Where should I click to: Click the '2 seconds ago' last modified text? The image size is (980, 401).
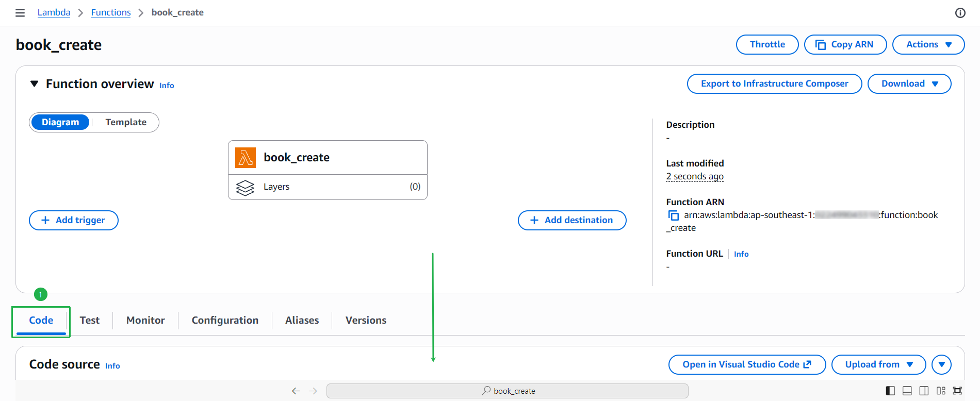click(695, 176)
